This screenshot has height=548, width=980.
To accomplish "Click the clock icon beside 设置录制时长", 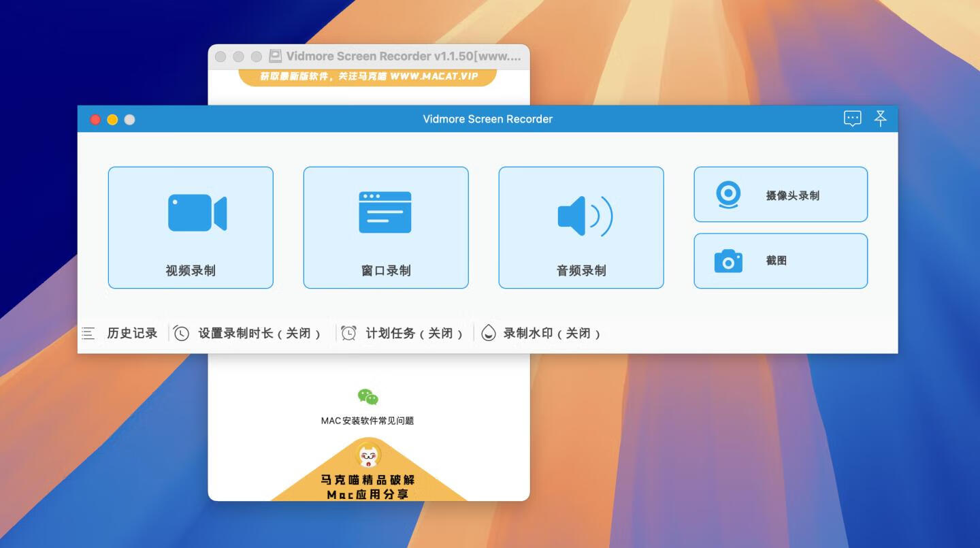I will coord(181,333).
